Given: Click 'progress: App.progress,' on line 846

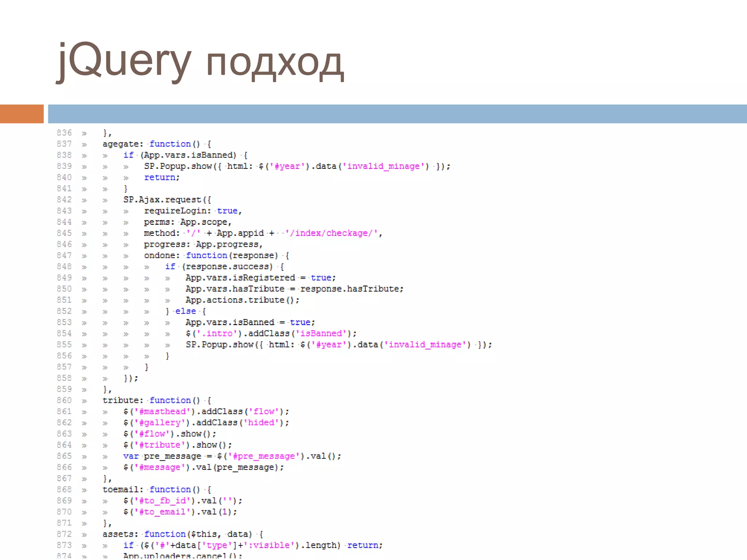Looking at the screenshot, I should click(x=204, y=244).
